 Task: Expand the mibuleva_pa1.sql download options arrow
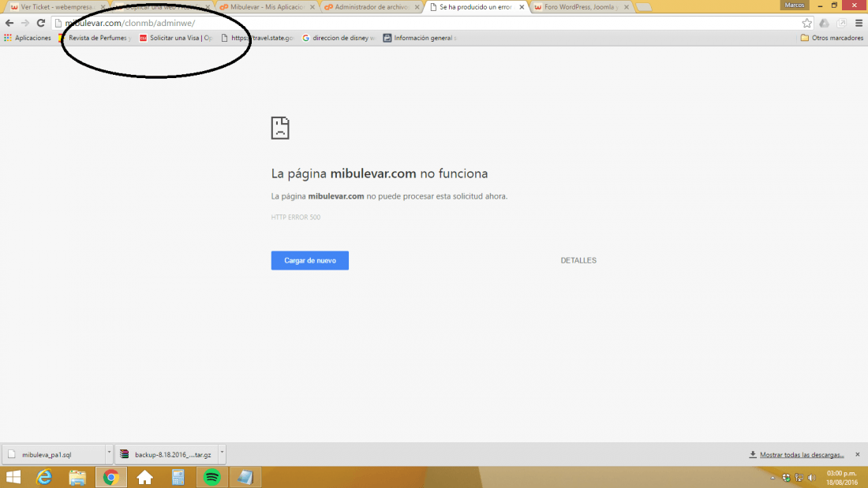pyautogui.click(x=109, y=453)
